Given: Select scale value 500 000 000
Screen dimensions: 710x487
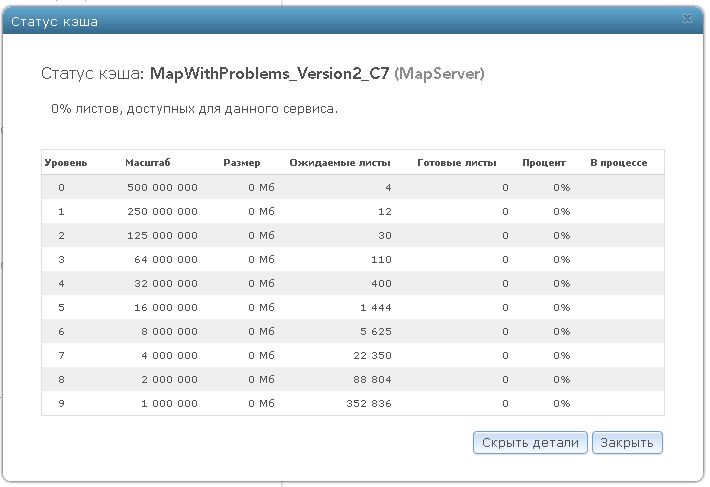Looking at the screenshot, I should coord(162,187).
